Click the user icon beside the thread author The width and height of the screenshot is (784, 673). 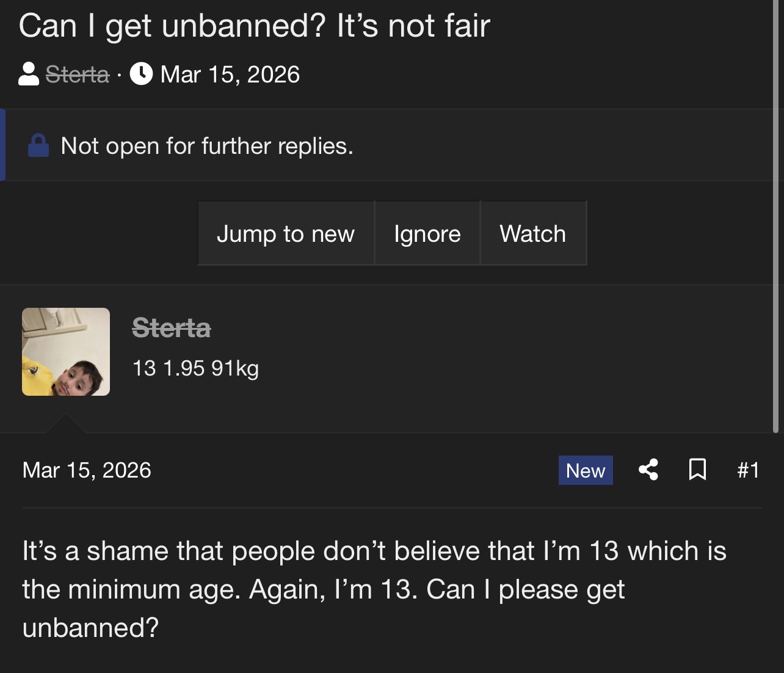pyautogui.click(x=29, y=75)
